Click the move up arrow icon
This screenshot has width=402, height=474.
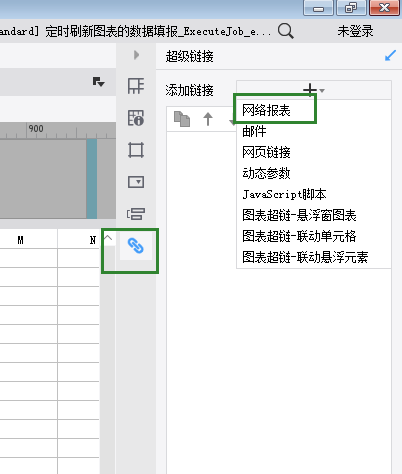(208, 119)
